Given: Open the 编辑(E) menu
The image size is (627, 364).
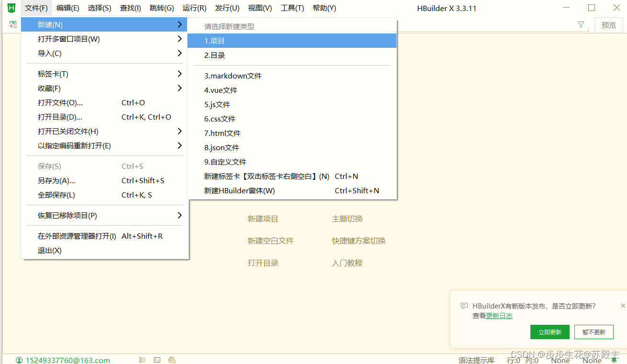Looking at the screenshot, I should 67,8.
